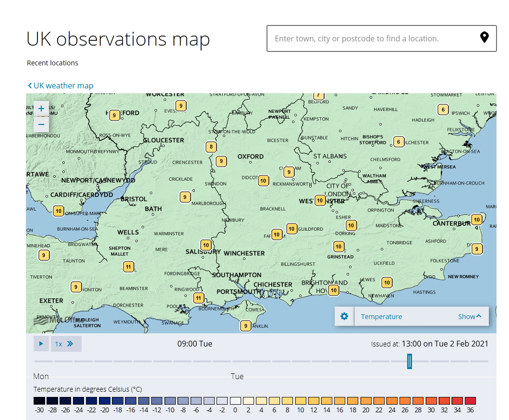Screen dimensions: 509x420
Task: Open the map layer settings gear
Action: click(344, 316)
